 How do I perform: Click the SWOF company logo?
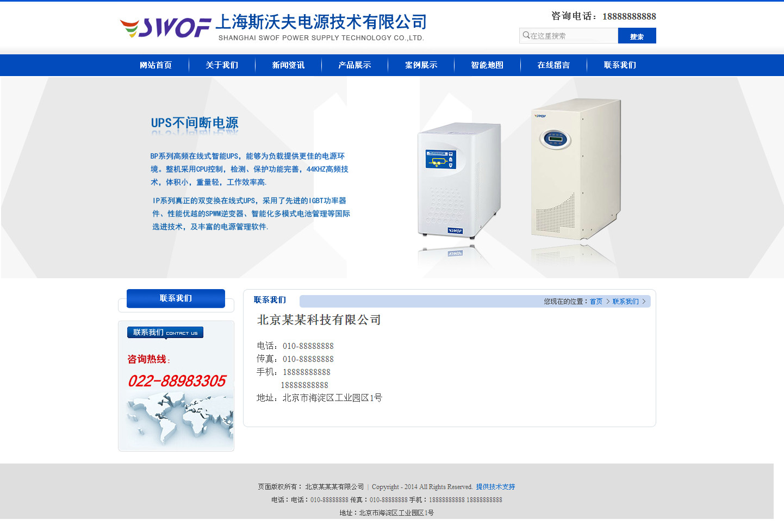[x=273, y=27]
